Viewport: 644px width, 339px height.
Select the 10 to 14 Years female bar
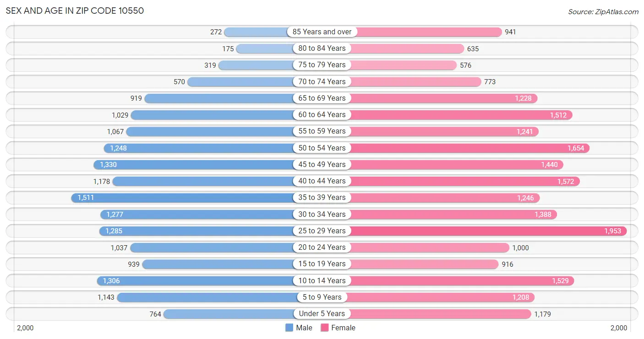point(448,281)
